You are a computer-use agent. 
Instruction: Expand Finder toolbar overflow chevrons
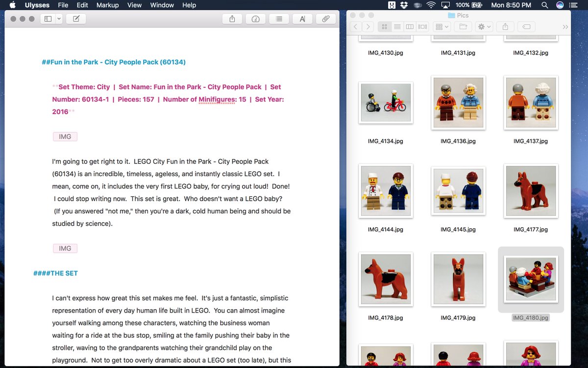click(x=565, y=27)
